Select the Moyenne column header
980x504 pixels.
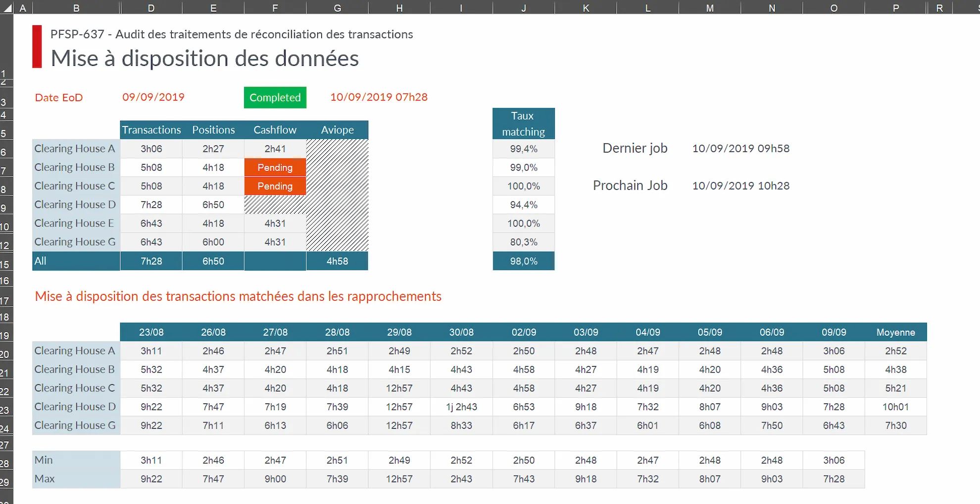[x=896, y=332]
